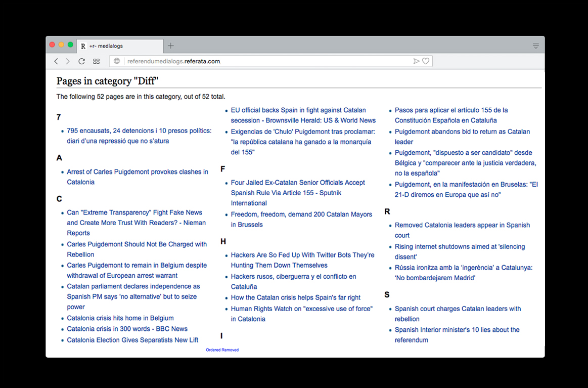588x388 pixels.
Task: Open 'Catalan parliament declares independence' link
Action: (133, 296)
